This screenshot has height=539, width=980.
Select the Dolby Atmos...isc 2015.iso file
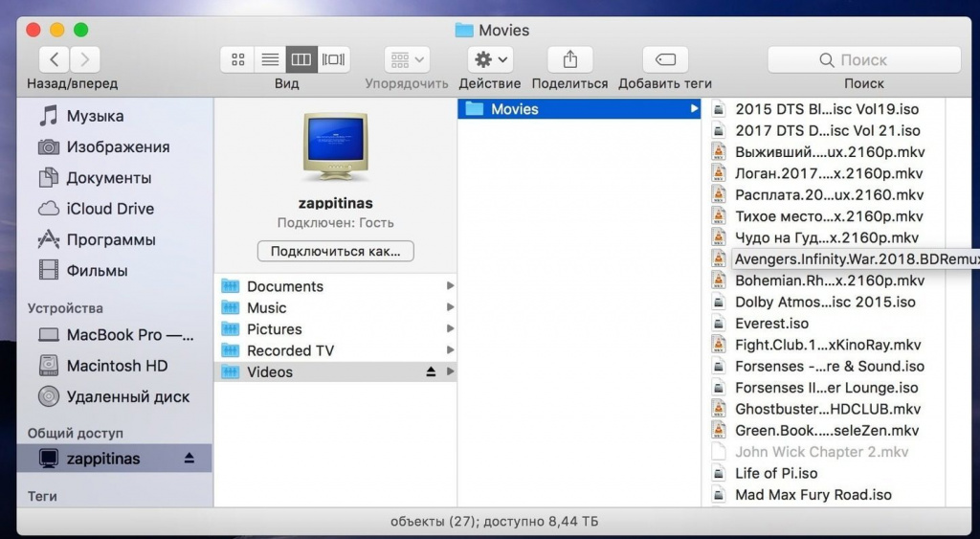point(825,302)
